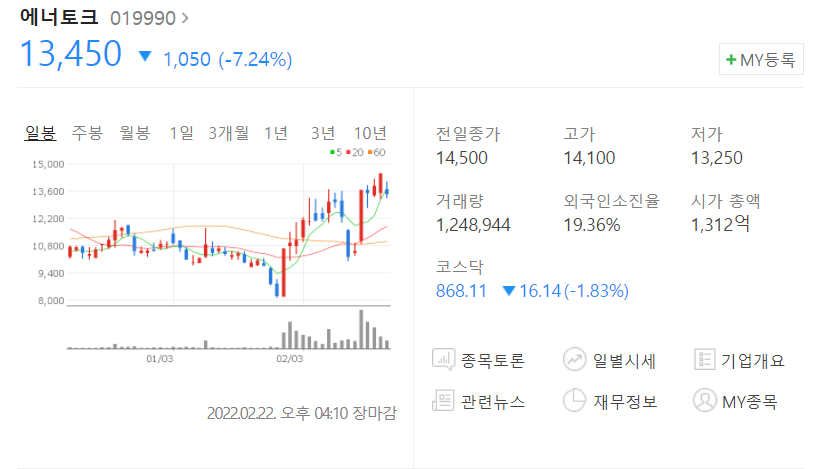Click the 20-day moving average legend
The width and height of the screenshot is (818, 469).
pyautogui.click(x=355, y=152)
